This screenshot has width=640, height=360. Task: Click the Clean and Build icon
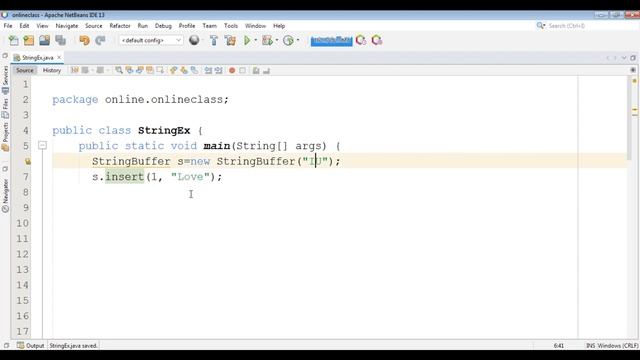tap(230, 40)
